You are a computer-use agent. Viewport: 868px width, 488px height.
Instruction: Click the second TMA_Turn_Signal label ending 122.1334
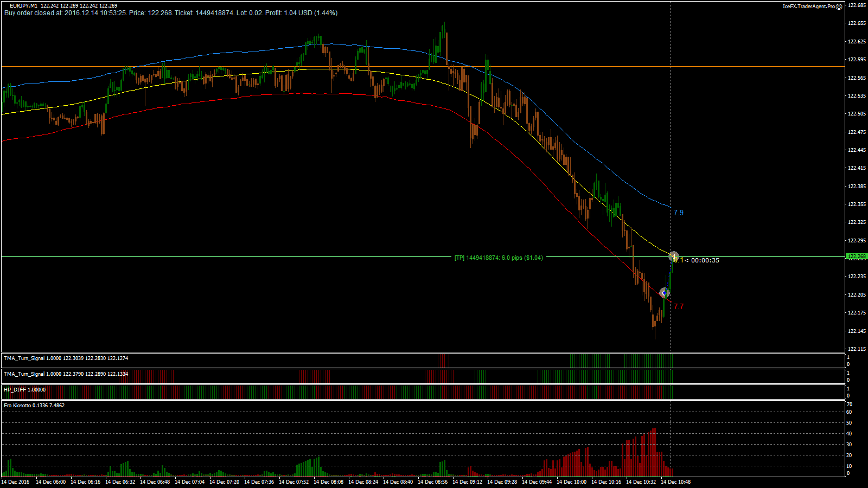[66, 374]
